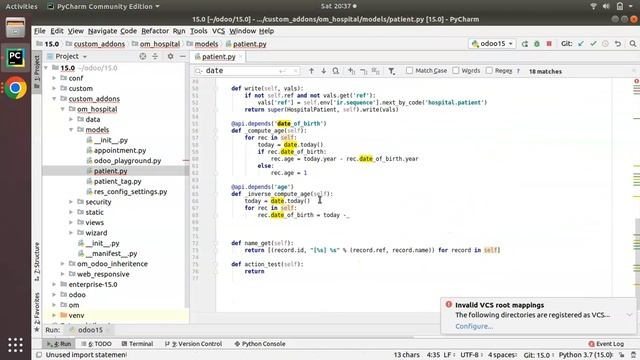The width and height of the screenshot is (640, 360).
Task: Expand the data folder
Action: [x=71, y=119]
